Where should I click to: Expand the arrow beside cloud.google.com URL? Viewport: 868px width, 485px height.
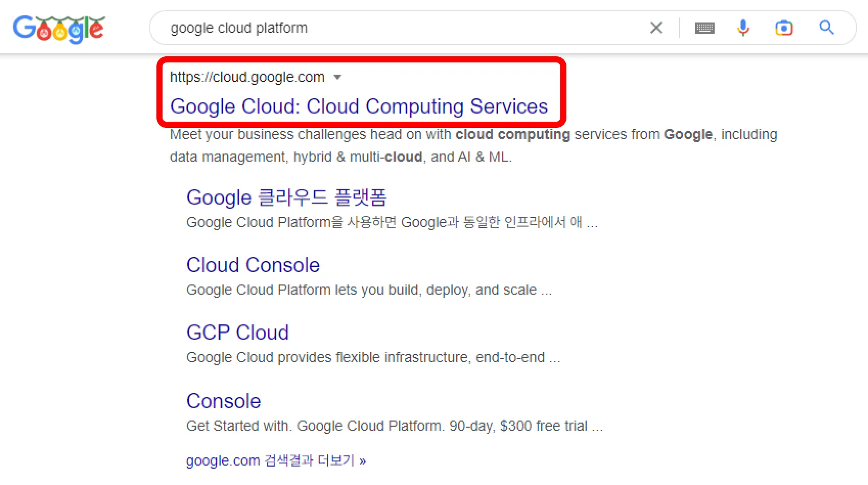point(337,77)
